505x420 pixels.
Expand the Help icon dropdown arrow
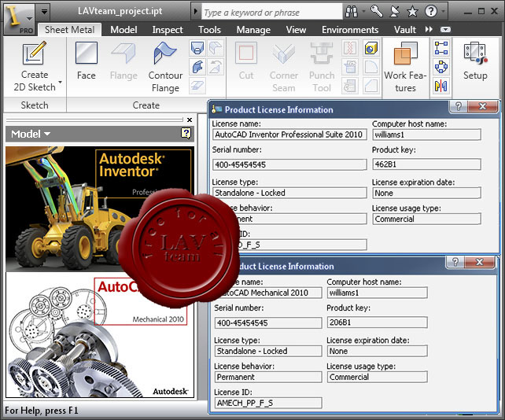click(x=443, y=12)
